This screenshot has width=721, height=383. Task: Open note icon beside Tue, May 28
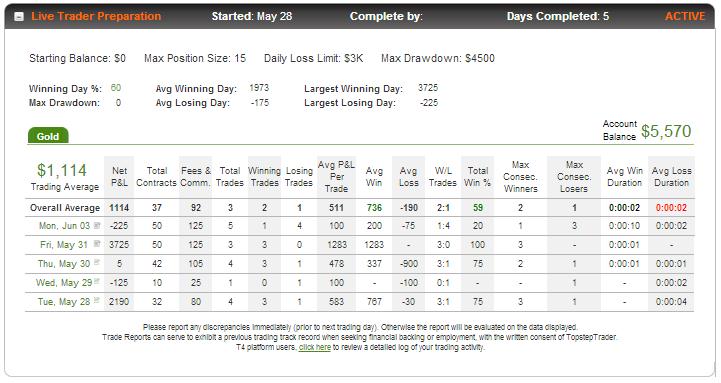[x=97, y=300]
